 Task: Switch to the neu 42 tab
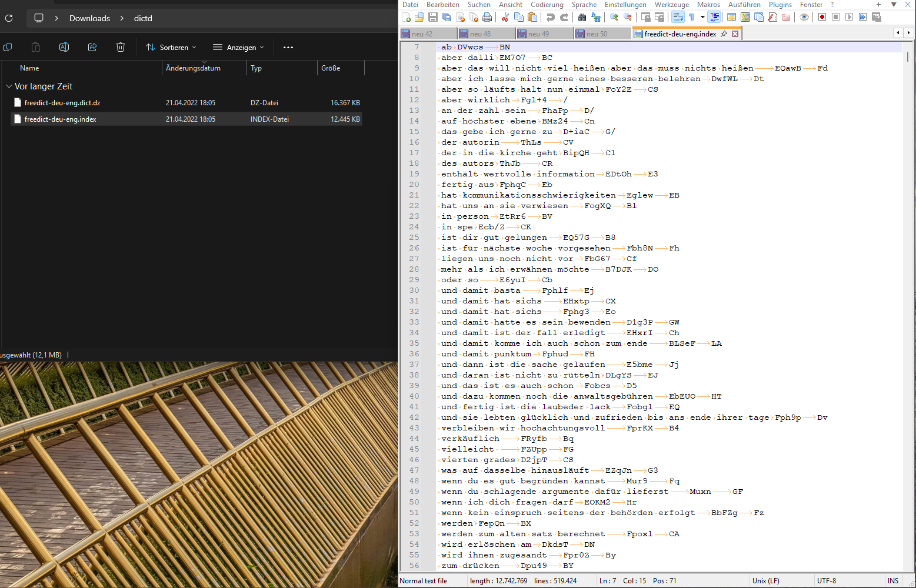[428, 34]
